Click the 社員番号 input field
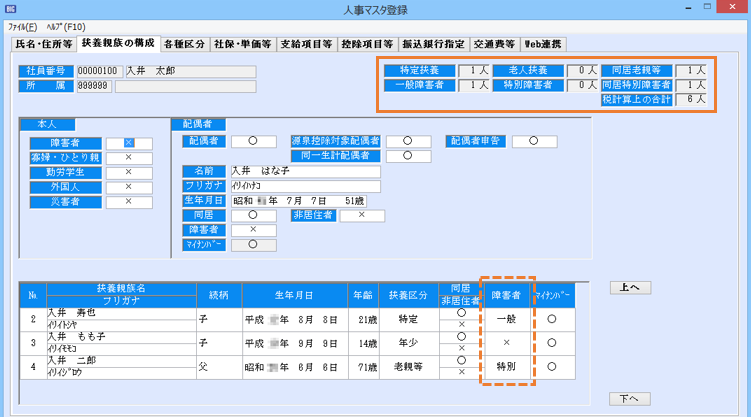The width and height of the screenshot is (751, 417). coord(99,72)
